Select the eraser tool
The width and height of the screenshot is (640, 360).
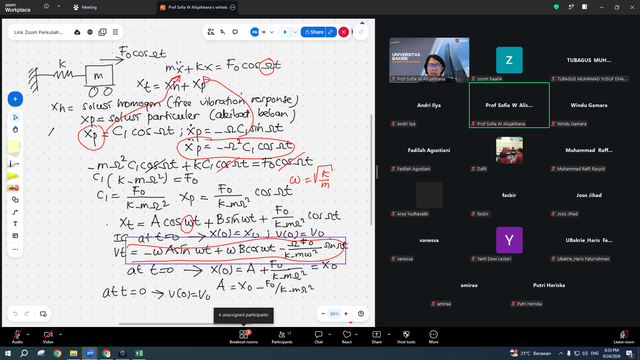coord(13,188)
